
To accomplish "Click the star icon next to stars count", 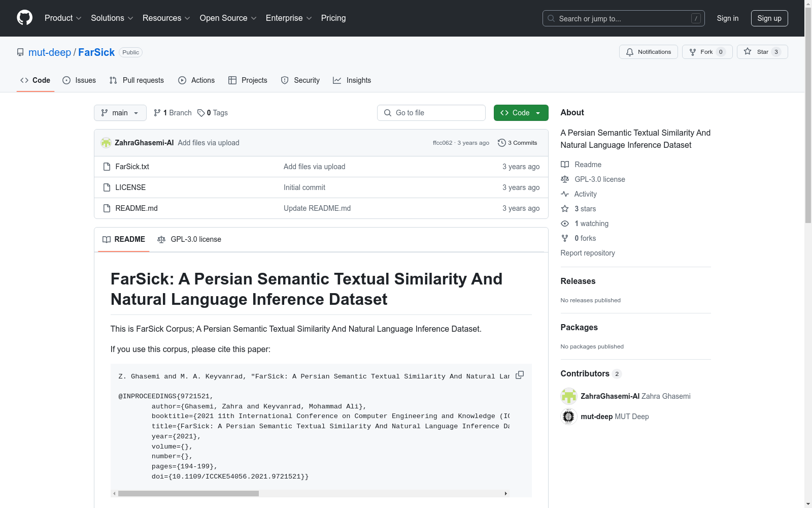I will point(565,209).
